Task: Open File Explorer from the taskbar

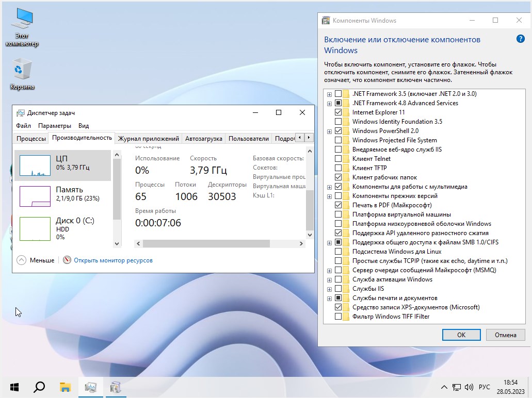Action: point(65,387)
